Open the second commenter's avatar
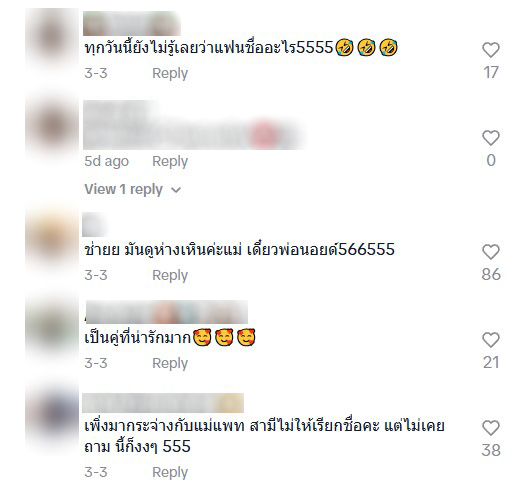Image resolution: width=530 pixels, height=490 pixels. [52, 126]
